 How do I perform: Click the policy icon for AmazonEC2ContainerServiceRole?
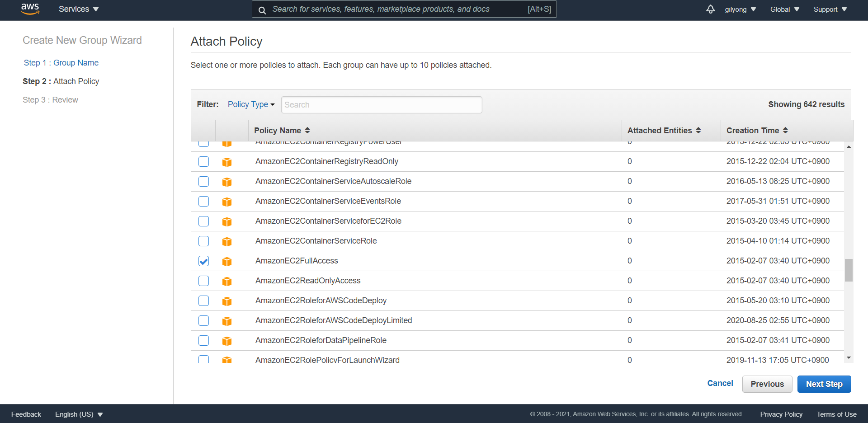(227, 241)
